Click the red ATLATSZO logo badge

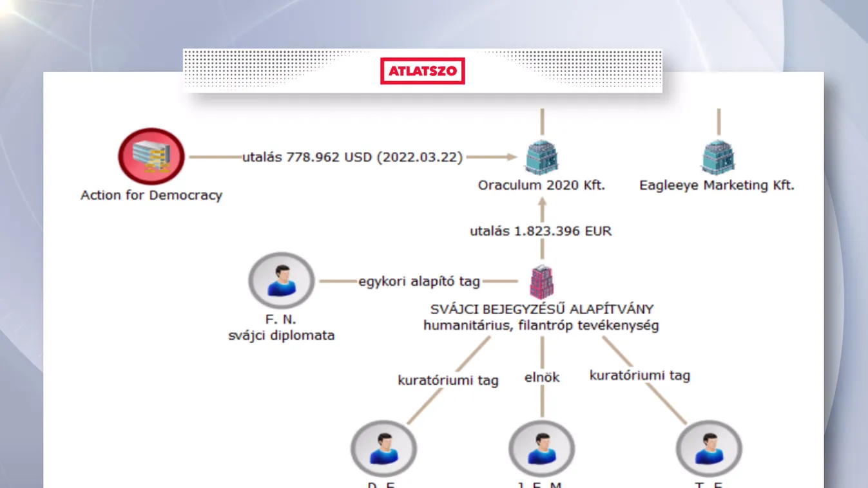(423, 71)
